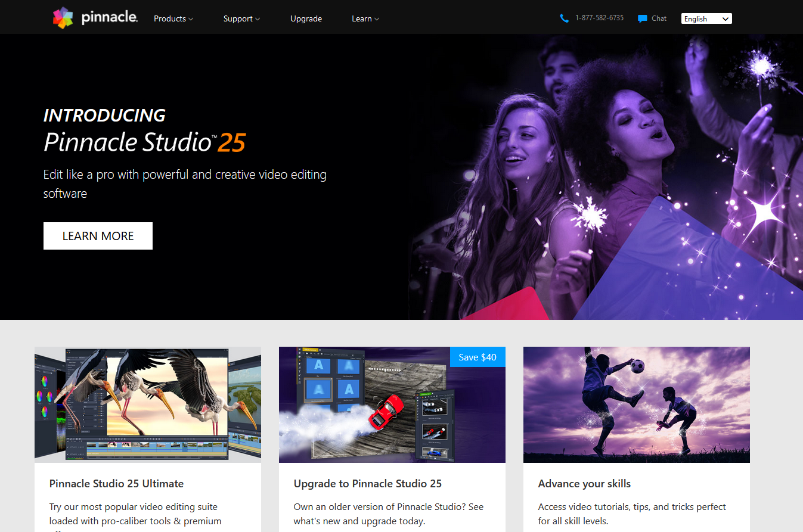Open the English language dropdown
Screen dimensions: 803x532
[x=706, y=18]
